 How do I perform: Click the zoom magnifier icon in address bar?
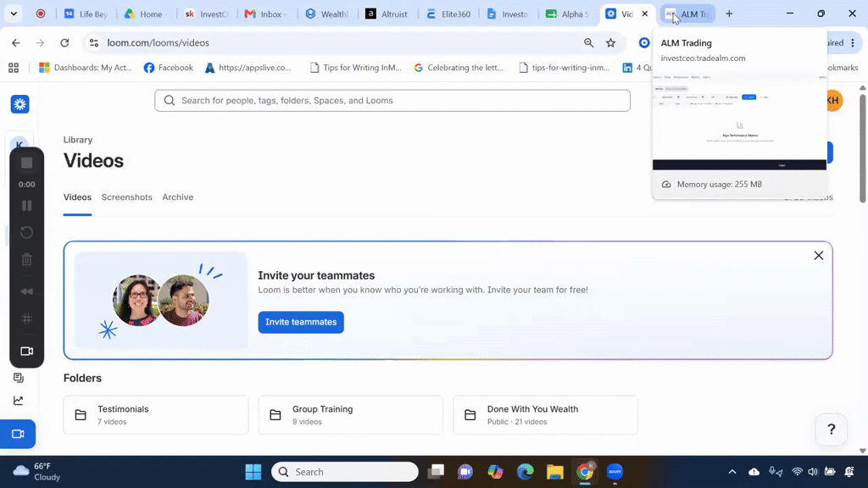click(x=588, y=42)
